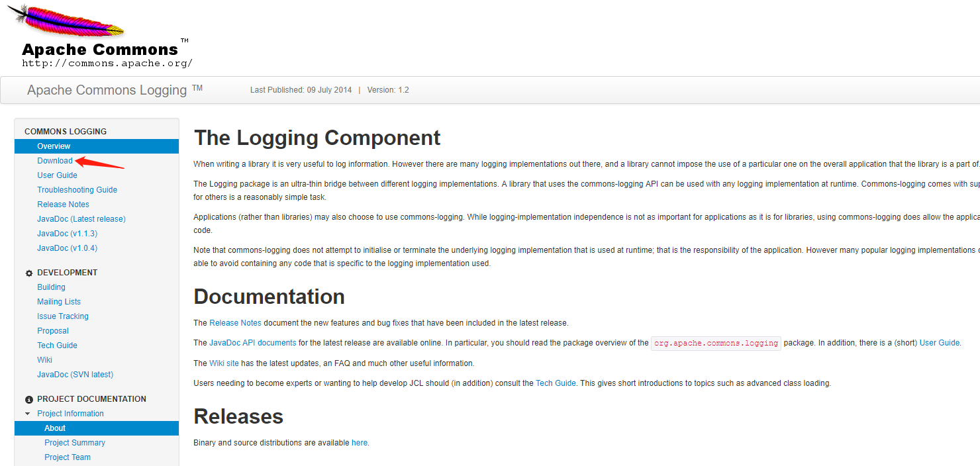This screenshot has height=466, width=980.
Task: Click the gear icon beside DEVELOPMENT
Action: (x=28, y=272)
